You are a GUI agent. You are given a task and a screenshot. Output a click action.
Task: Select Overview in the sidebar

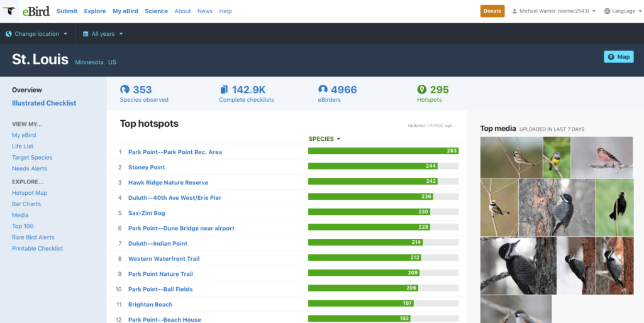[x=26, y=90]
